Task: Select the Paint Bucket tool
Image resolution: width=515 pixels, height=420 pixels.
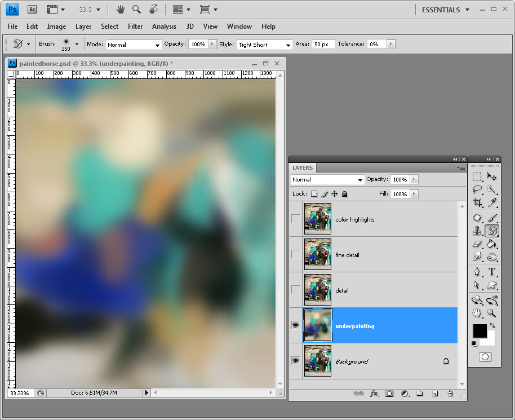Action: (492, 244)
